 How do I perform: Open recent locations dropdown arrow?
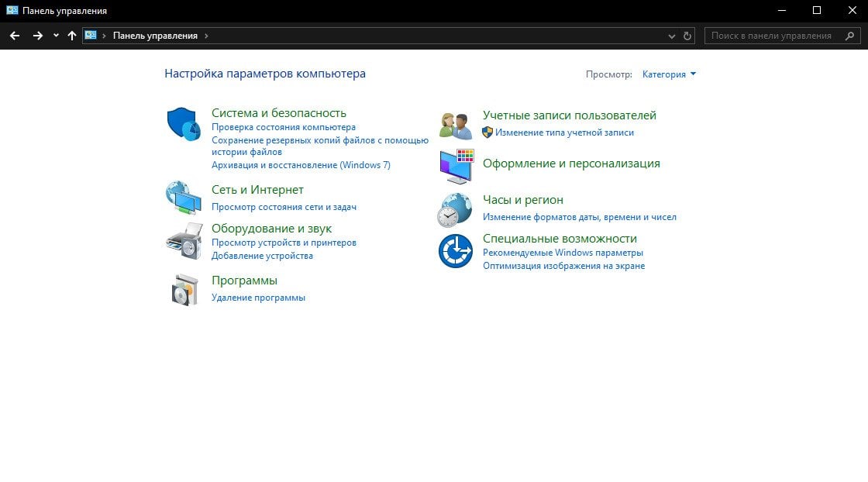(56, 36)
